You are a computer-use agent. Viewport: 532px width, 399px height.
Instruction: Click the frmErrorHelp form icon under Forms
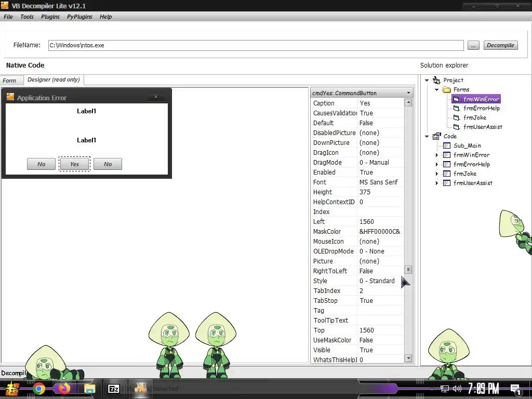[x=456, y=108]
